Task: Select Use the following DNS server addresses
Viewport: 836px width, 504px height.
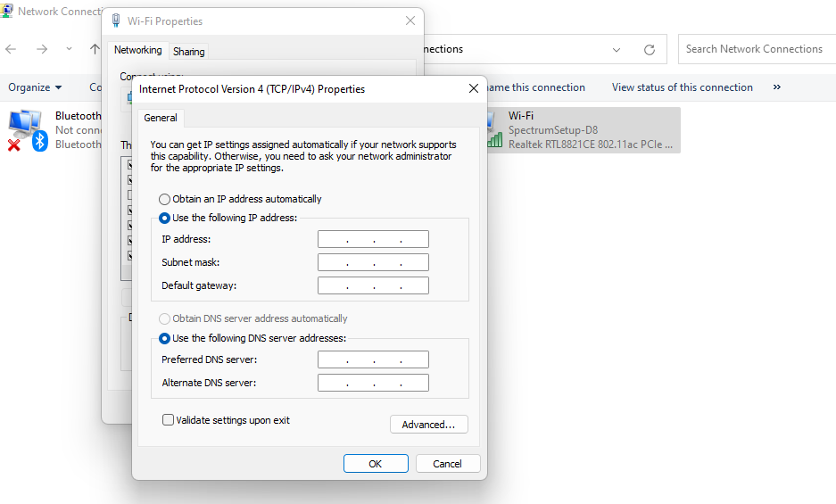Action: pos(164,339)
